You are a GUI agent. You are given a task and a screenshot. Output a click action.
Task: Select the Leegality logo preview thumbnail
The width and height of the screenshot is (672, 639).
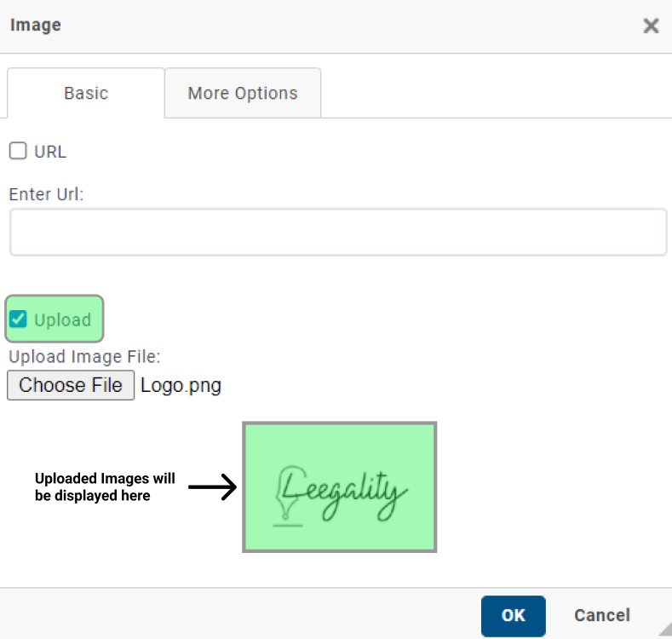(340, 487)
